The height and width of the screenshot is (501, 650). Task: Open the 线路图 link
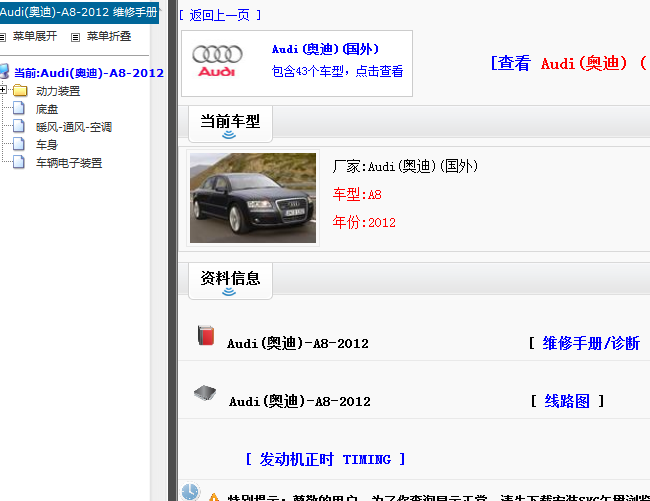click(567, 401)
